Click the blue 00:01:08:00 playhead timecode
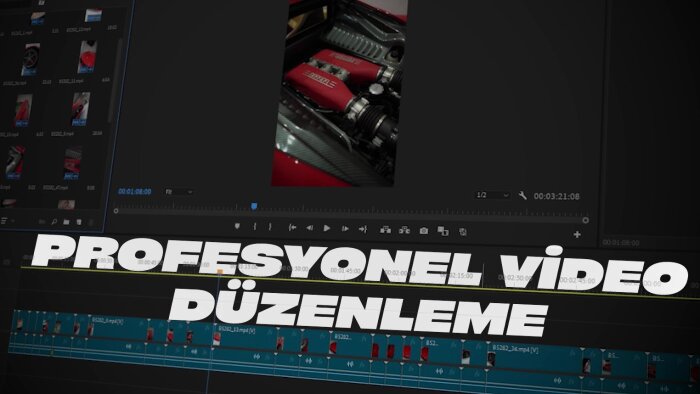This screenshot has height=394, width=700. [x=135, y=191]
